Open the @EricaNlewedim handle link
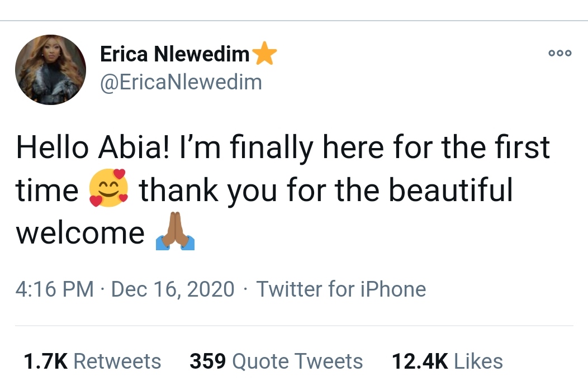Viewport: 588px width, 381px height. point(181,82)
